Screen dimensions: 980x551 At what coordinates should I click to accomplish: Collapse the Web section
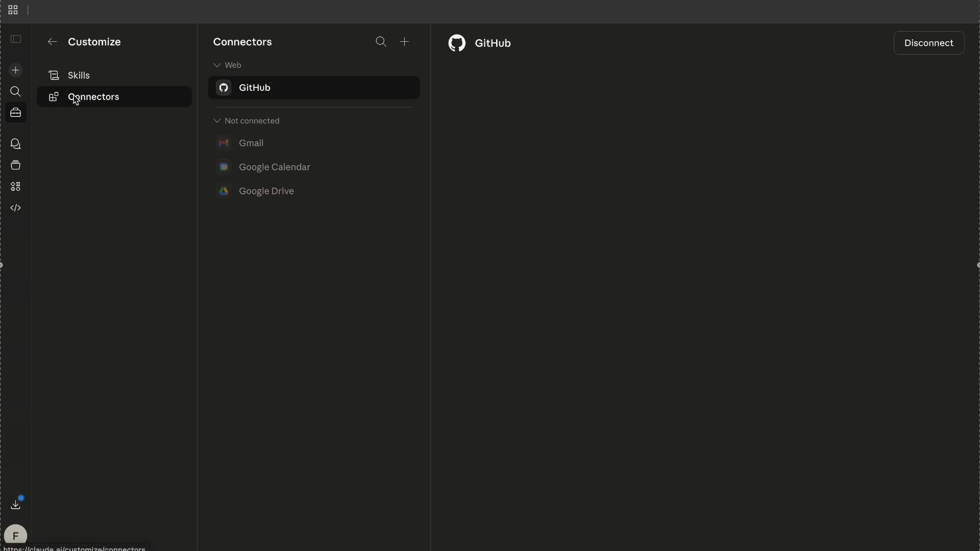coord(217,65)
